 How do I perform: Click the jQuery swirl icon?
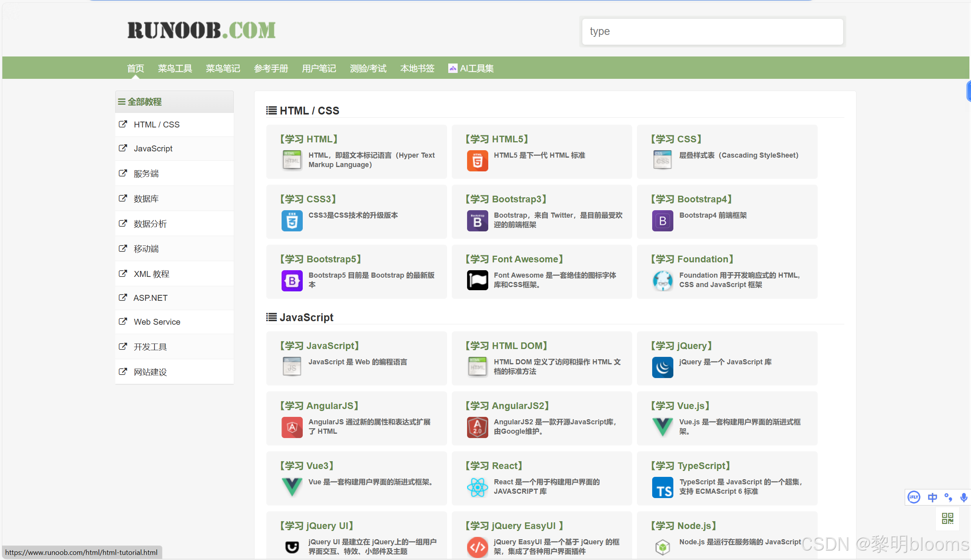coord(662,367)
